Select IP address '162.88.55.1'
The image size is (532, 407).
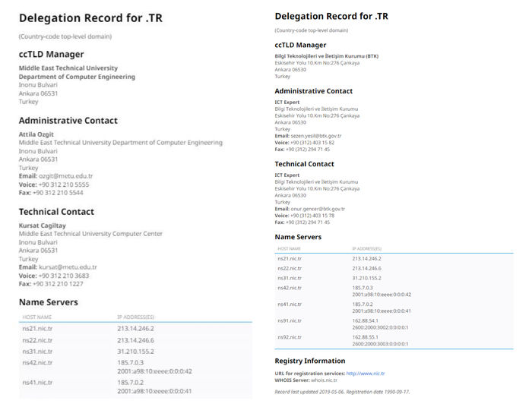(x=365, y=337)
